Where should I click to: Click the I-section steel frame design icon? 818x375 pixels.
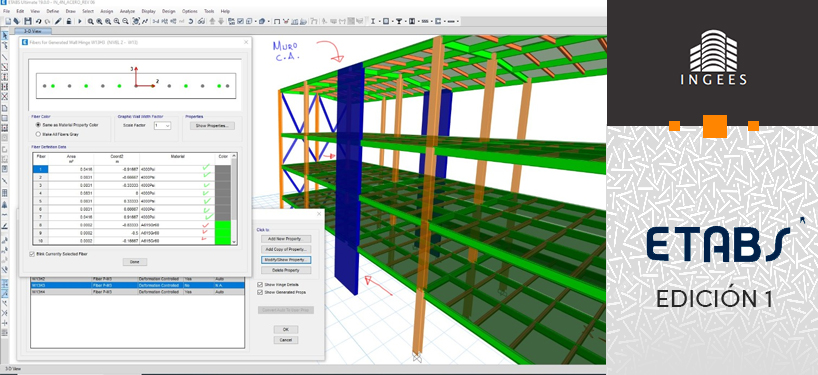373,21
